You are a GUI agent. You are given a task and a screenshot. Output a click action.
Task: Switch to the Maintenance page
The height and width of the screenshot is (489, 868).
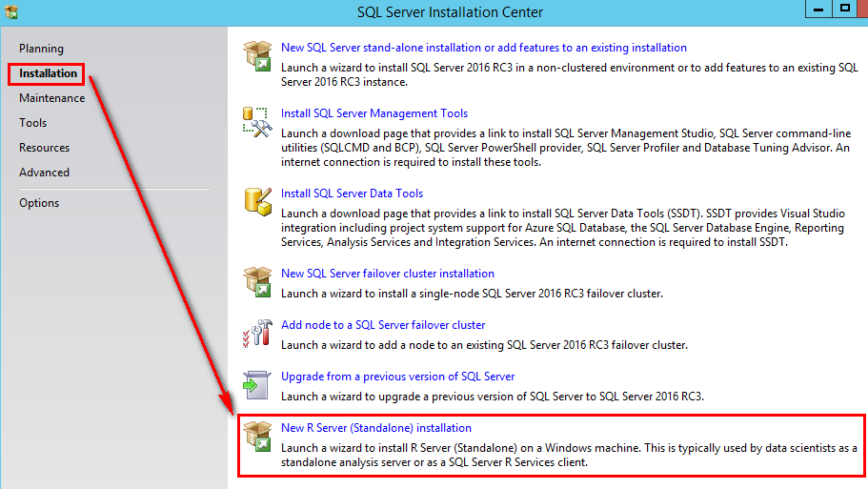coord(51,98)
